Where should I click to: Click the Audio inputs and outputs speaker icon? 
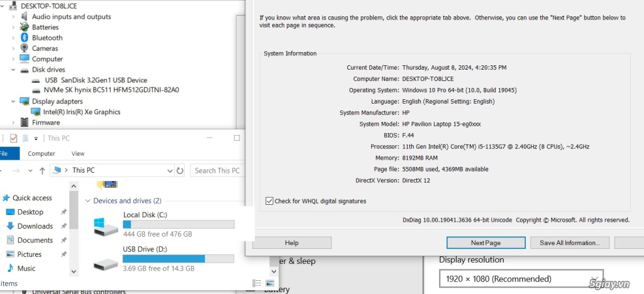[x=25, y=16]
